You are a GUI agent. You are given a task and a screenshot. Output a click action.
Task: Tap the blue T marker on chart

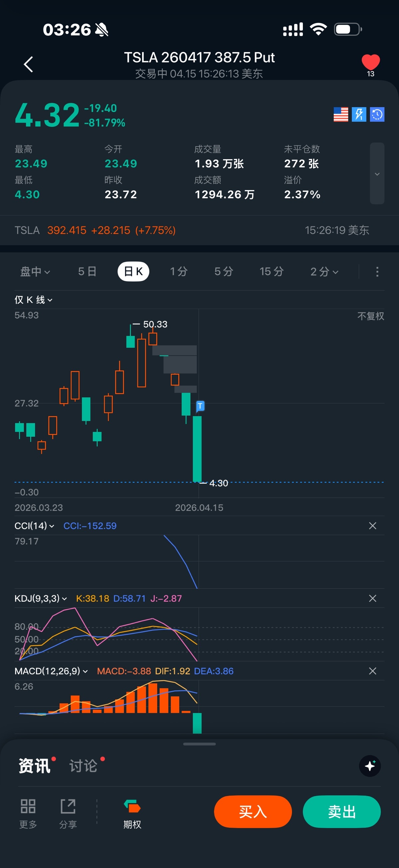point(200,406)
